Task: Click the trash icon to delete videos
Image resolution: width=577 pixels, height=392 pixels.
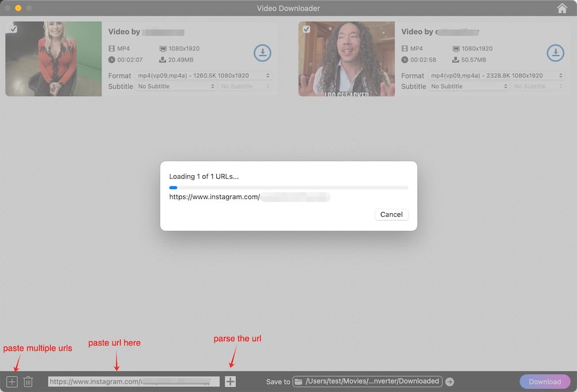Action: (x=28, y=382)
